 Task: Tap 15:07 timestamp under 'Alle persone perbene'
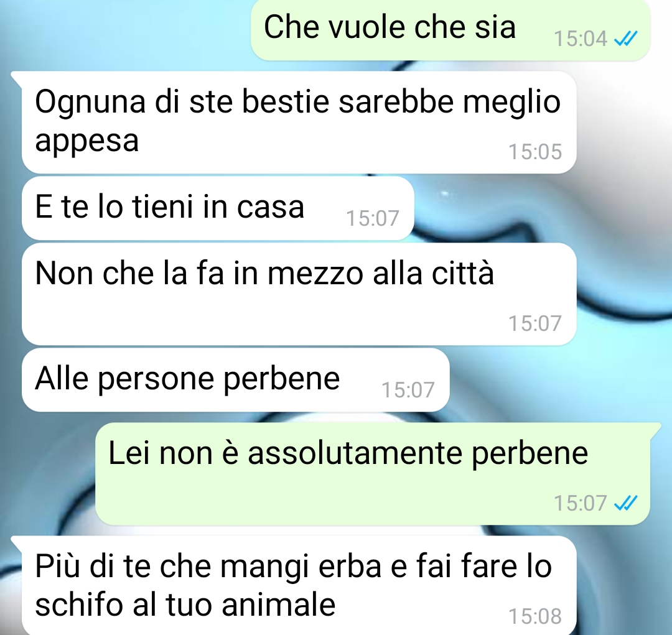[x=408, y=390]
